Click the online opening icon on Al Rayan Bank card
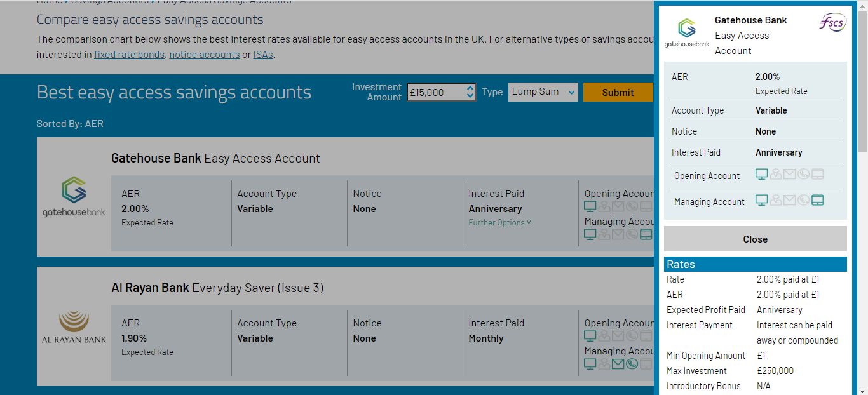Viewport: 868px width, 395px height. pyautogui.click(x=590, y=336)
